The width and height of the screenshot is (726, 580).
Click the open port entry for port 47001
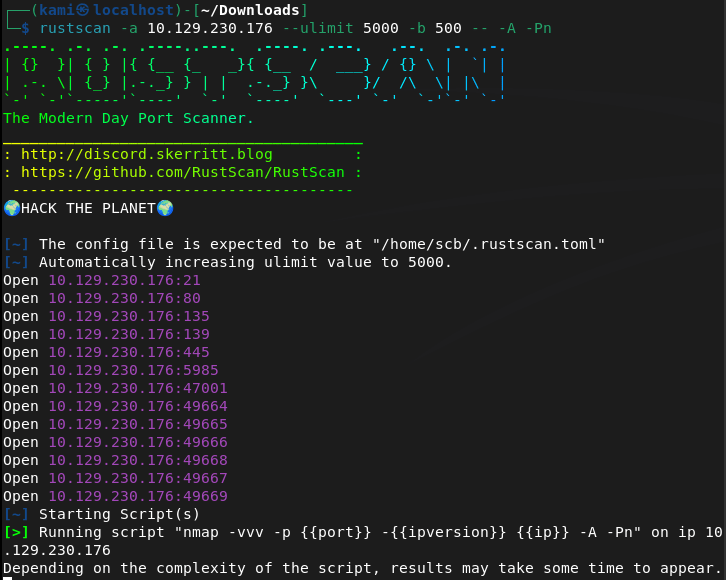[137, 388]
